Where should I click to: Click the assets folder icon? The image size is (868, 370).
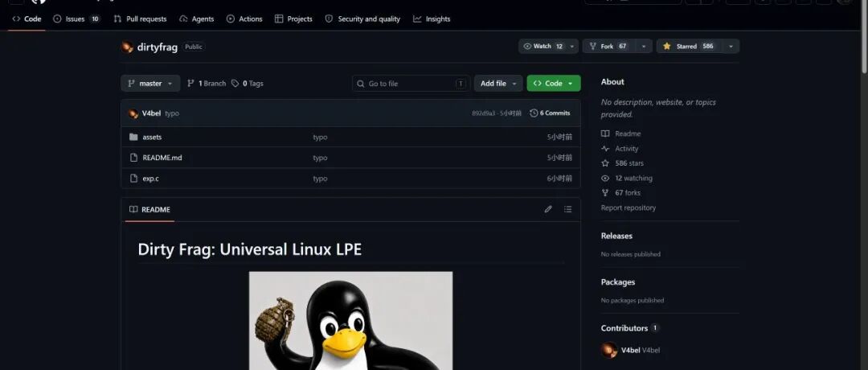point(133,137)
